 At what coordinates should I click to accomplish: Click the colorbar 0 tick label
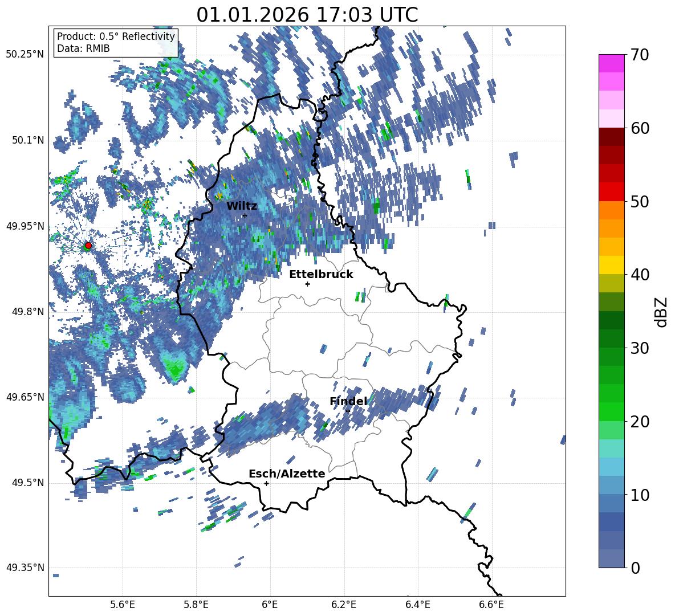tap(636, 568)
